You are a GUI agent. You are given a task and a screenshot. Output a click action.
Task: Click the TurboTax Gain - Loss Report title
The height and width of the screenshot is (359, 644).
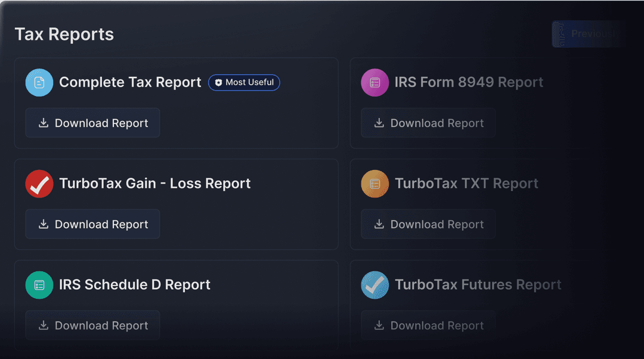[155, 184]
